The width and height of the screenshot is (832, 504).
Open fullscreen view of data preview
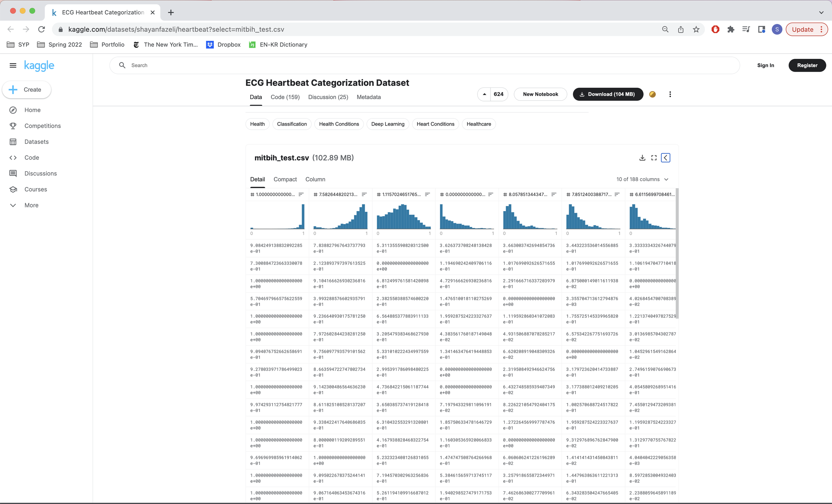[x=654, y=158]
